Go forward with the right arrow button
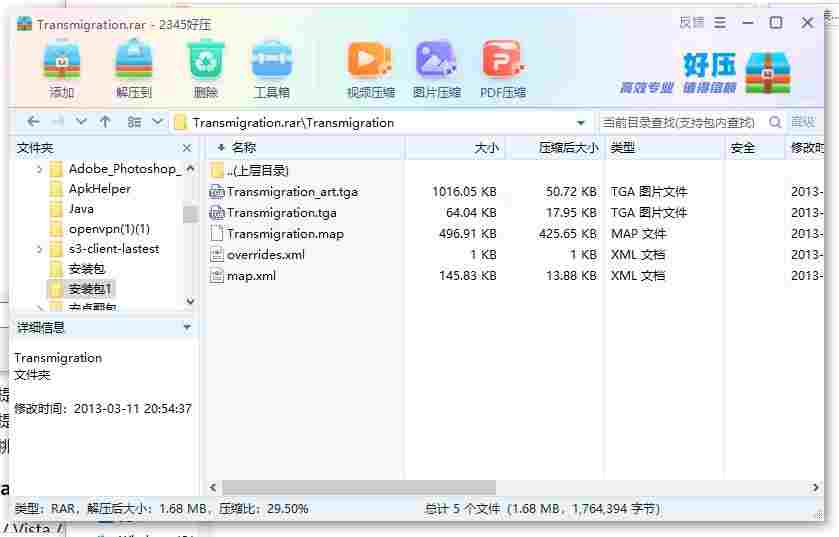The height and width of the screenshot is (537, 839). coord(58,122)
